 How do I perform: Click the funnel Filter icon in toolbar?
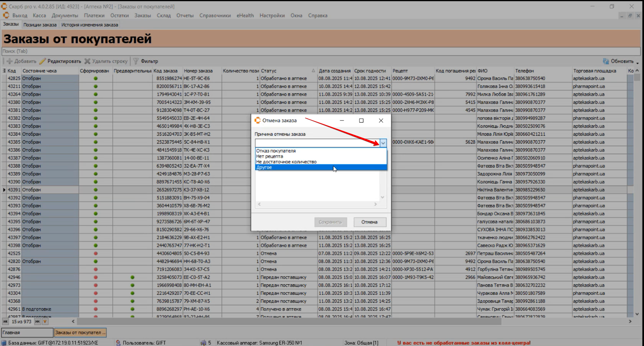(136, 61)
